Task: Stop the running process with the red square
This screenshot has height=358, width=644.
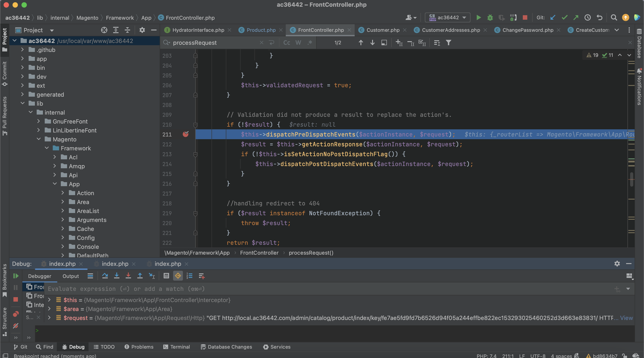Action: point(525,17)
